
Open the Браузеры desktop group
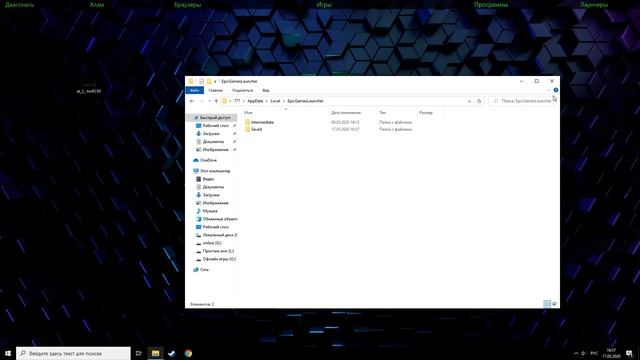187,5
